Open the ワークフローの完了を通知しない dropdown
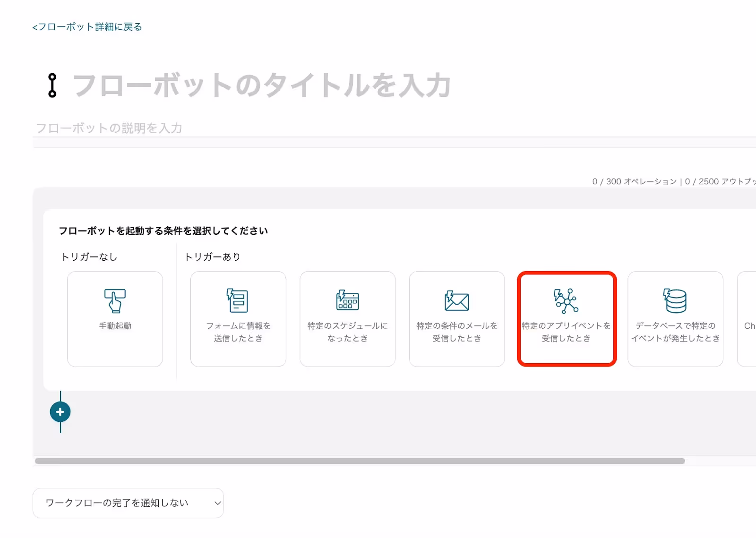 128,503
